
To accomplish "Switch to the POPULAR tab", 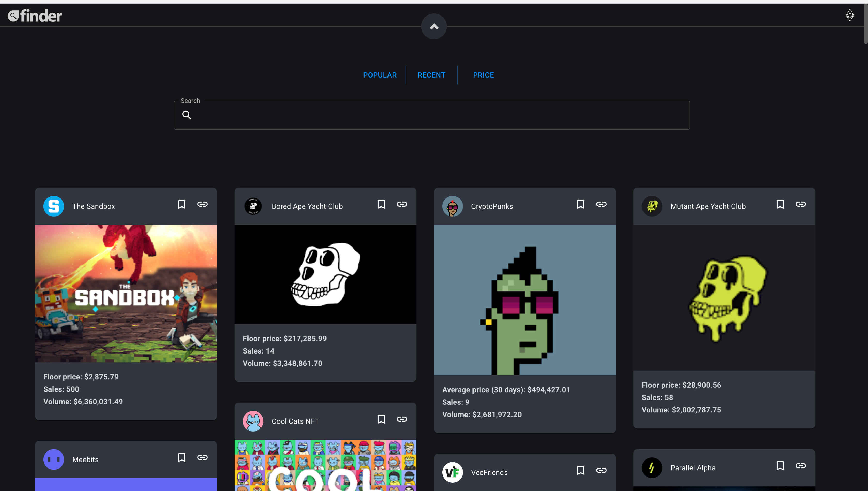I will [x=379, y=75].
